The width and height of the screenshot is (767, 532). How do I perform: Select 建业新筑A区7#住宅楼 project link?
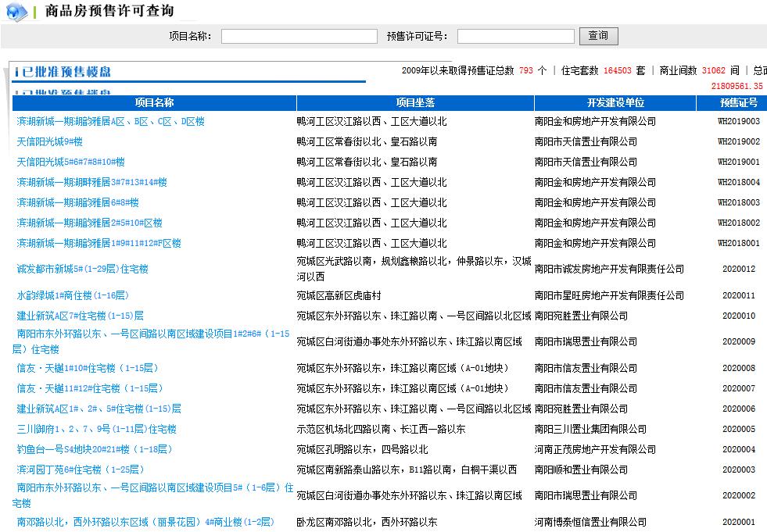coord(81,316)
